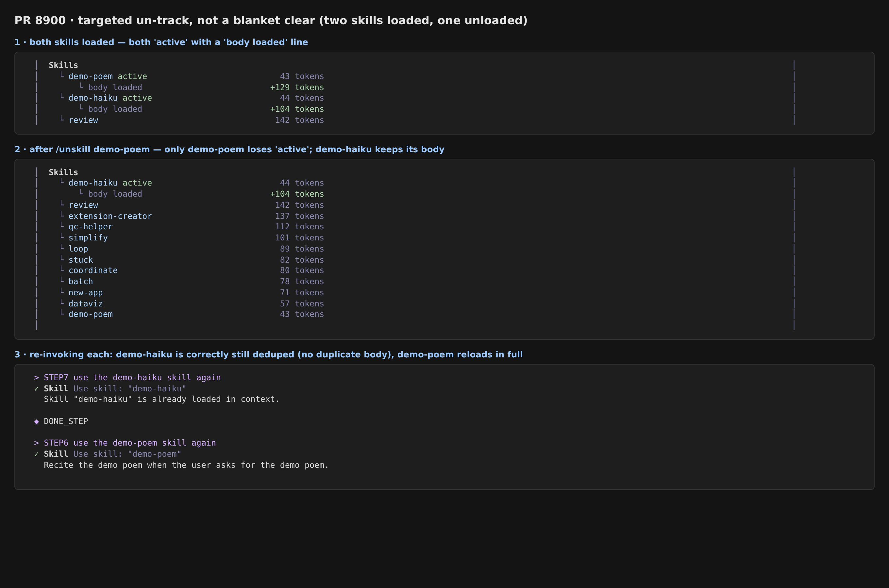Click the "review" row in section 1
889x588 pixels.
pyautogui.click(x=83, y=120)
